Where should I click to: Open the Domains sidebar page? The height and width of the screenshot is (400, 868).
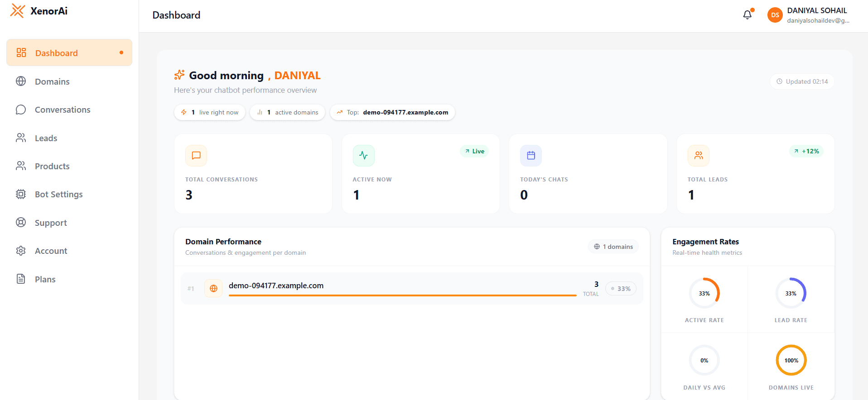click(52, 81)
